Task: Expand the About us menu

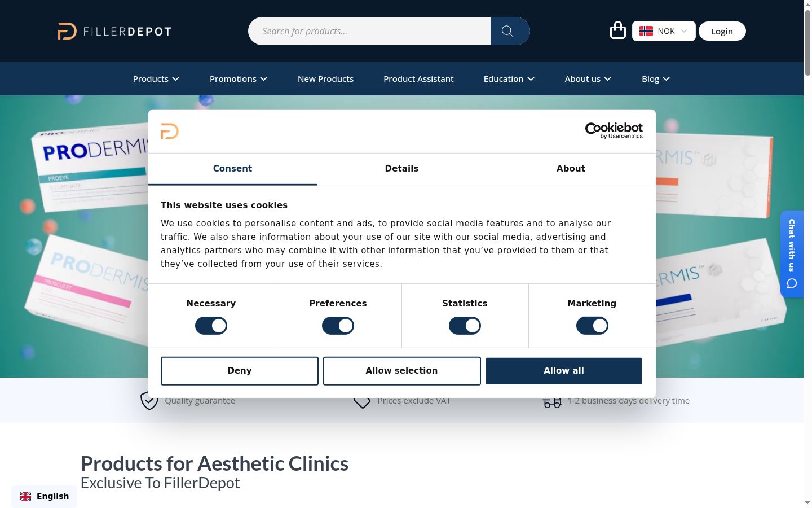Action: [588, 79]
